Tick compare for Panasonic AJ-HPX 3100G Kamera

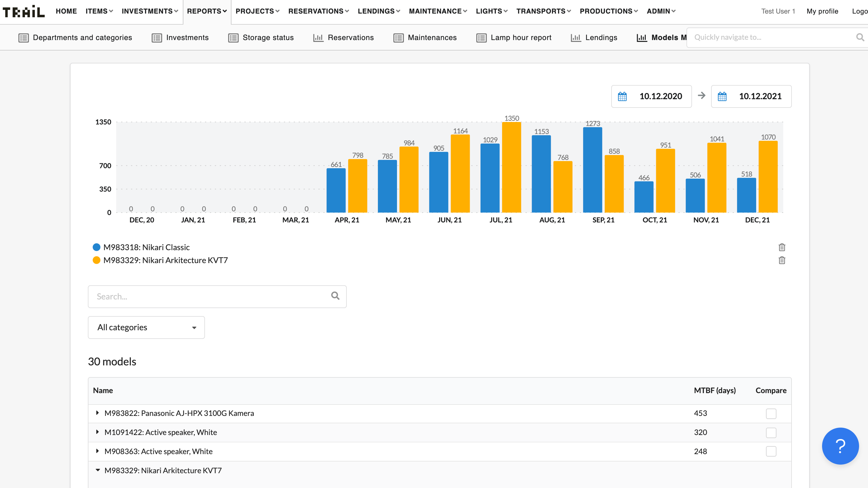pyautogui.click(x=771, y=413)
